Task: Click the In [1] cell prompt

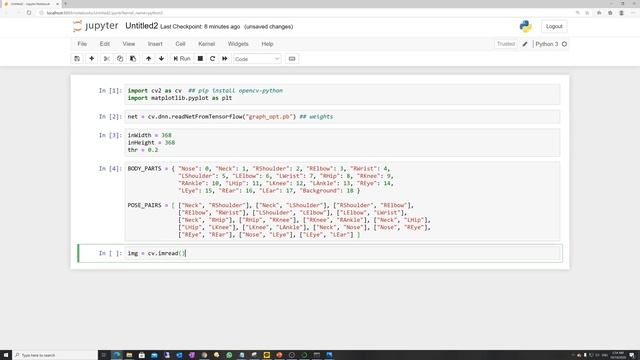Action: pos(110,91)
